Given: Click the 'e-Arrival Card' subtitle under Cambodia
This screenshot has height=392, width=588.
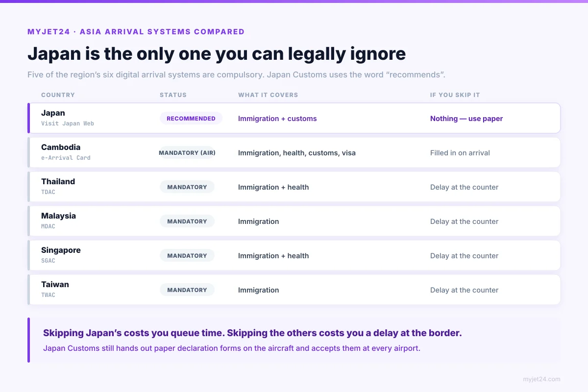Looking at the screenshot, I should point(66,158).
